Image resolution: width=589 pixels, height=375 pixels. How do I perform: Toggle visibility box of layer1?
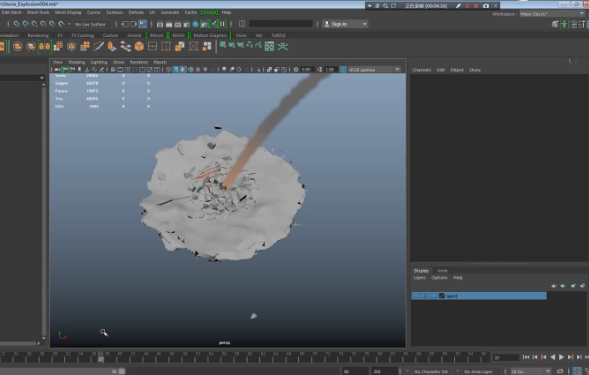tap(416, 296)
